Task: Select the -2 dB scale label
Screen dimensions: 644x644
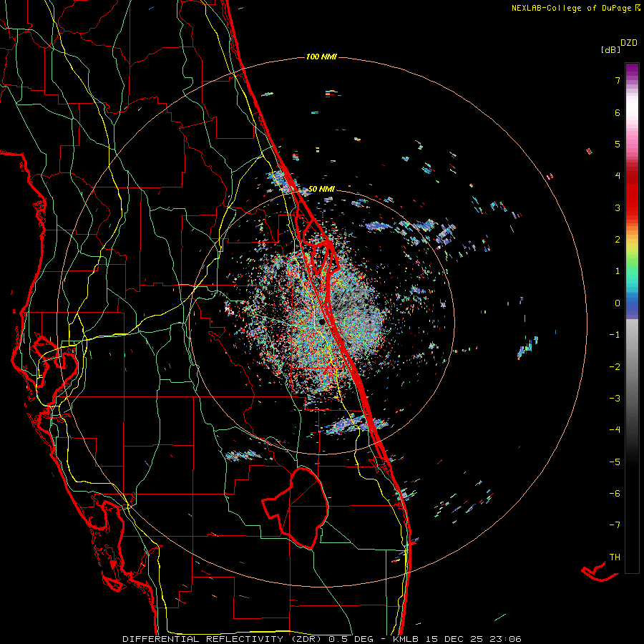Action: click(x=615, y=367)
